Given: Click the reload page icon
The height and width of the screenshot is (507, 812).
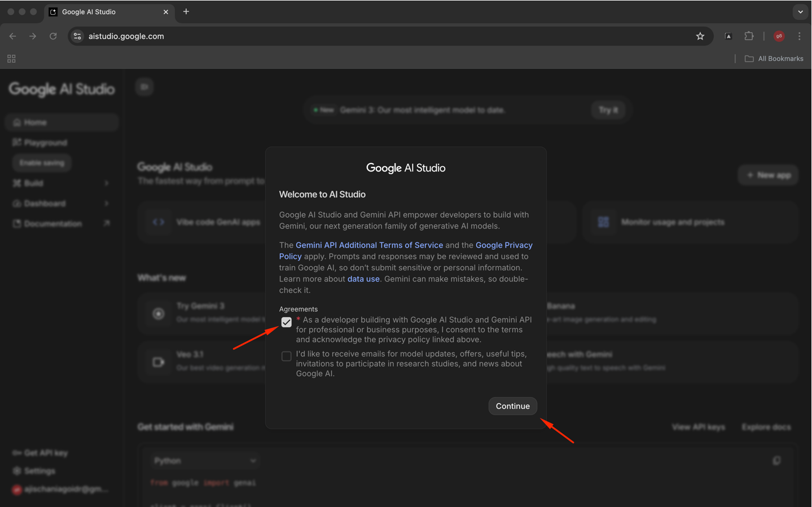Looking at the screenshot, I should point(53,36).
